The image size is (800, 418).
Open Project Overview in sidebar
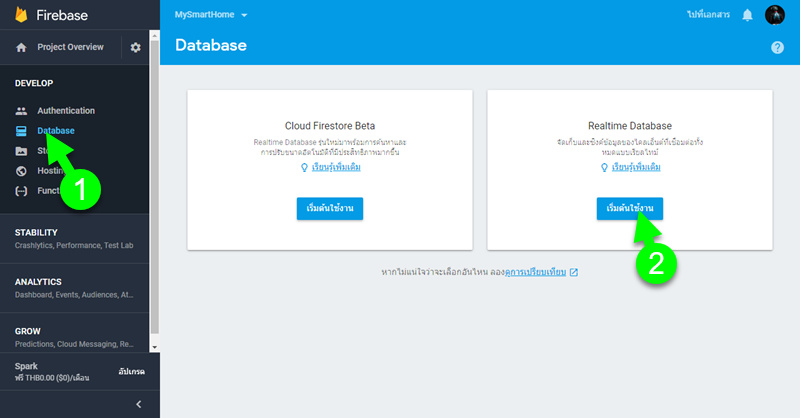pyautogui.click(x=70, y=47)
